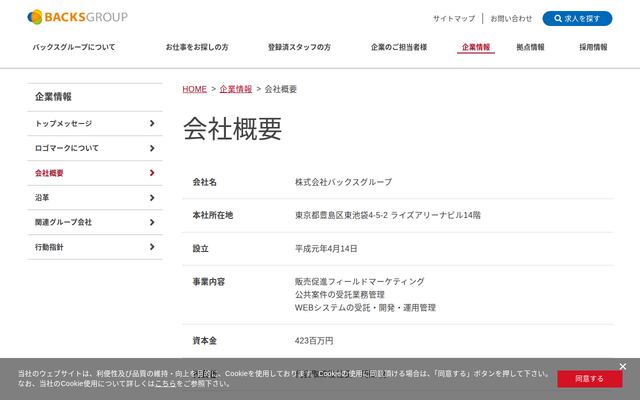Click the capital value 423百万円

(314, 341)
